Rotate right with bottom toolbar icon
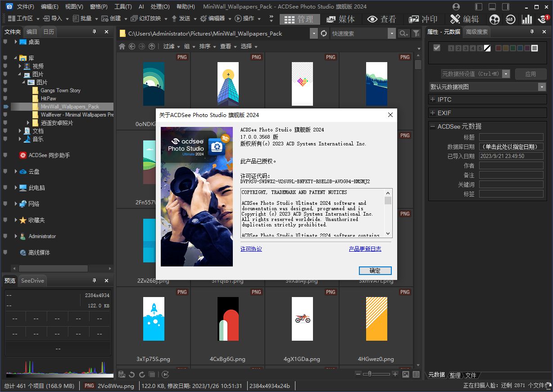553x392 pixels. point(142,374)
